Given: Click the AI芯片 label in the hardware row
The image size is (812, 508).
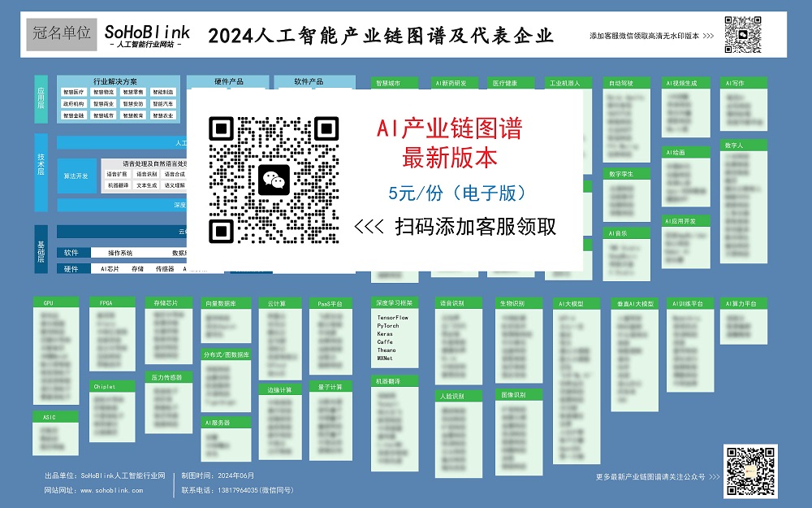Looking at the screenshot, I should point(110,268).
